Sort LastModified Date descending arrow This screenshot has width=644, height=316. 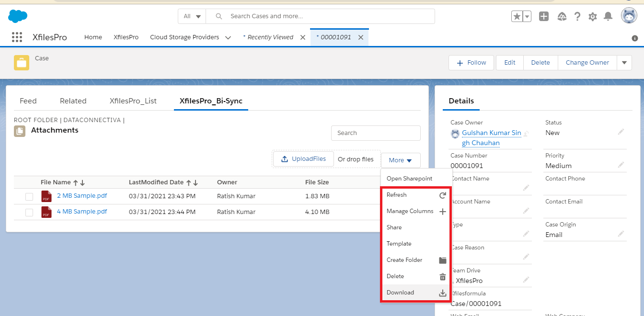pos(195,182)
